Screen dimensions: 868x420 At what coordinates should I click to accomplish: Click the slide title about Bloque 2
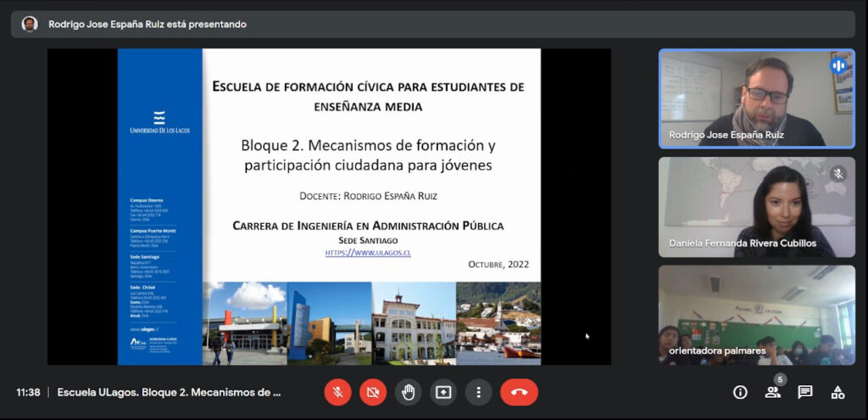(368, 154)
